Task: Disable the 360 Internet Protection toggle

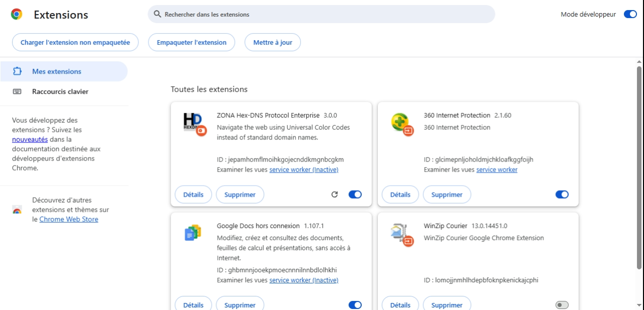Action: (562, 194)
